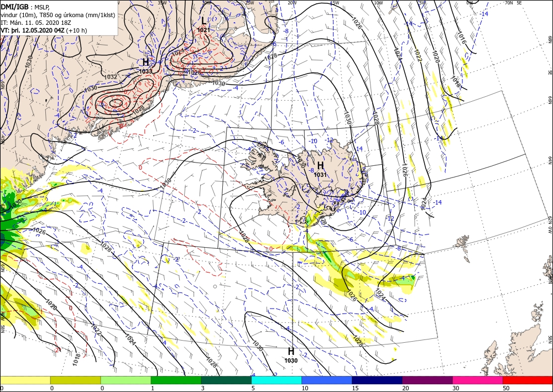
Task: Click the light green legend color swatch
Action: tap(126, 380)
